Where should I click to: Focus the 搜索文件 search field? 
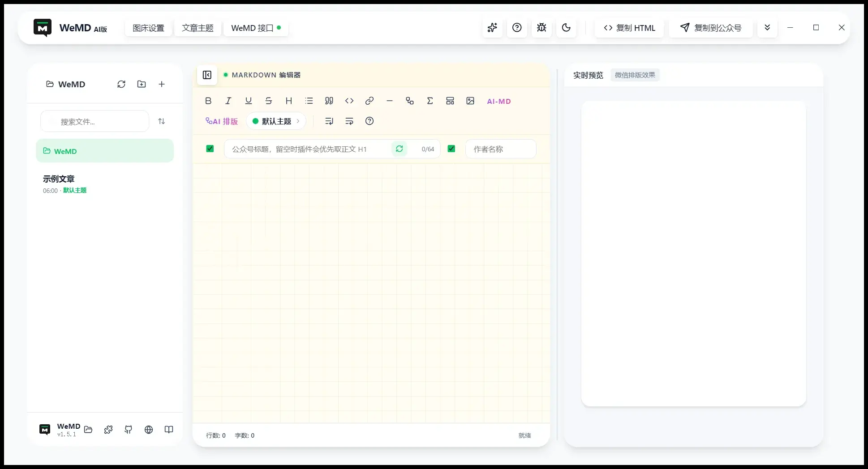95,121
